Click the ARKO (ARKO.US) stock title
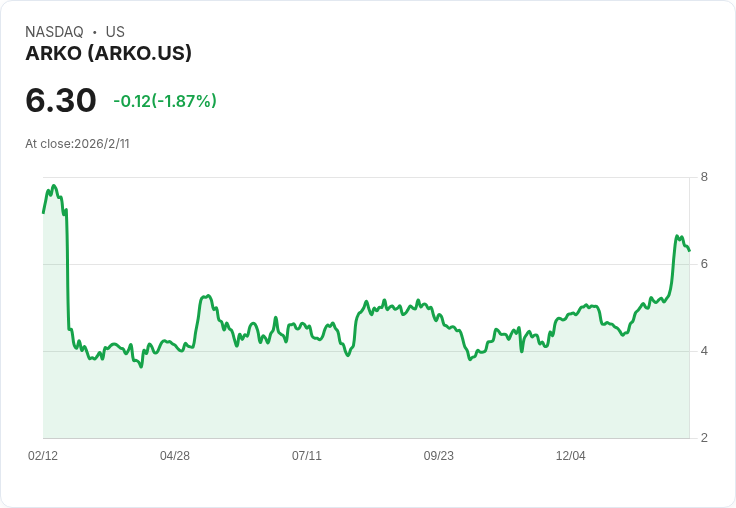The image size is (736, 508). tap(108, 54)
